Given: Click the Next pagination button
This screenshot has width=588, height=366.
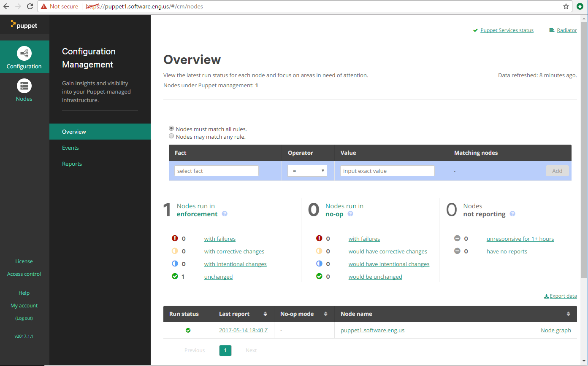Looking at the screenshot, I should (x=251, y=350).
